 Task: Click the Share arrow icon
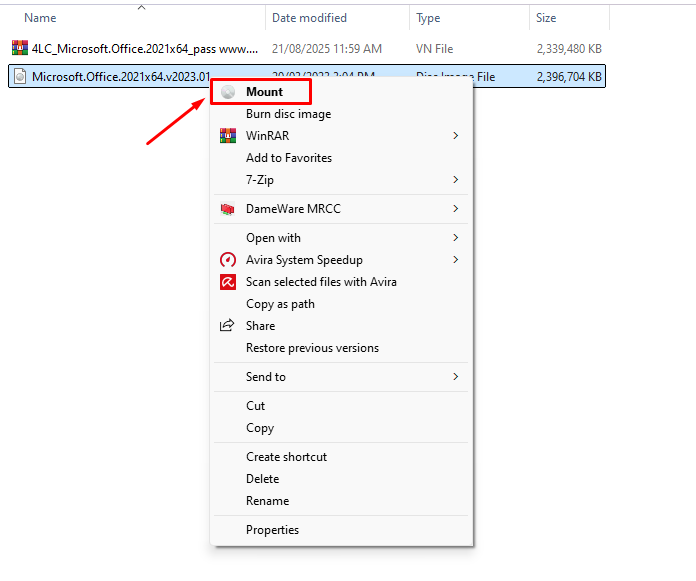tap(227, 326)
